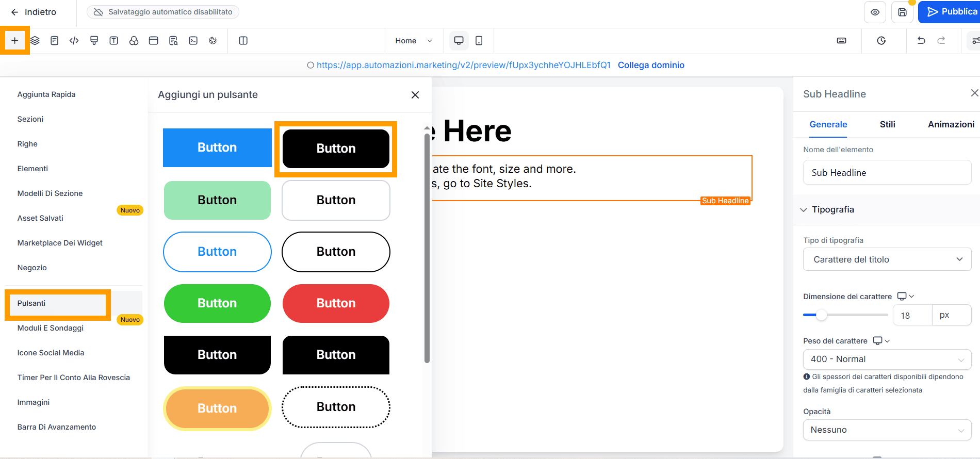This screenshot has width=980, height=459.
Task: Open the text typography icon
Action: pos(114,41)
